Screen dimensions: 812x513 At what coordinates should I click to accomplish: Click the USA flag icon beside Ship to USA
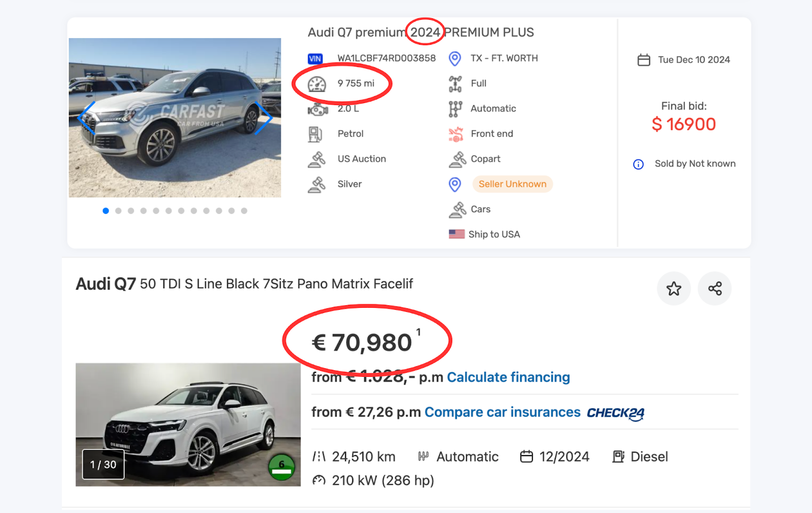click(457, 234)
